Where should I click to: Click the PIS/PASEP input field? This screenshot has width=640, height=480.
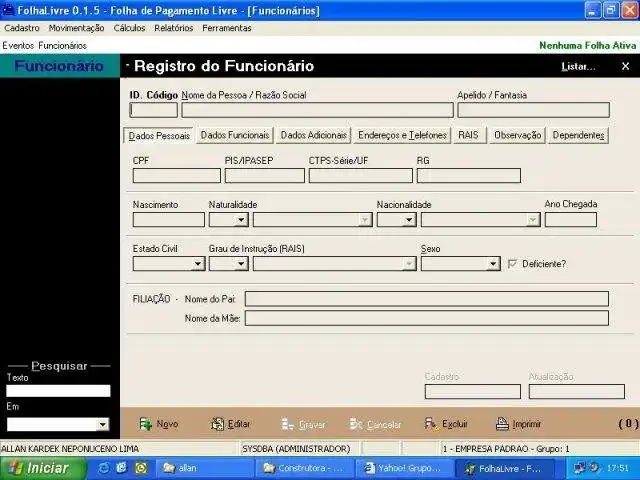coord(264,176)
